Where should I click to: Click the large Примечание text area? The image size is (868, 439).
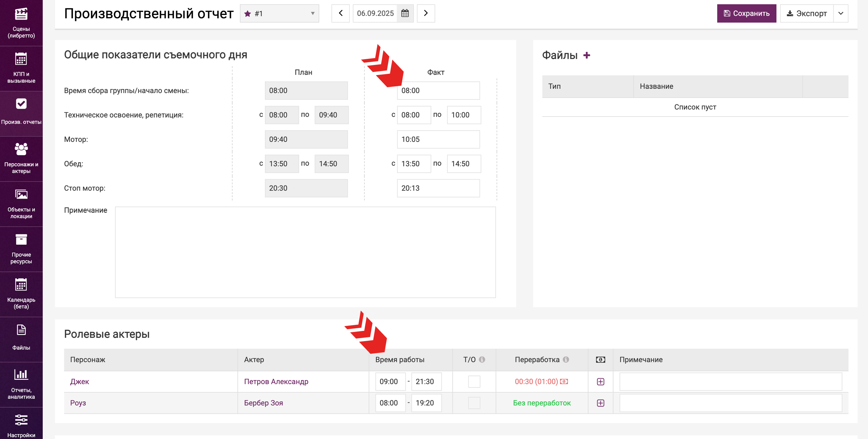point(305,252)
